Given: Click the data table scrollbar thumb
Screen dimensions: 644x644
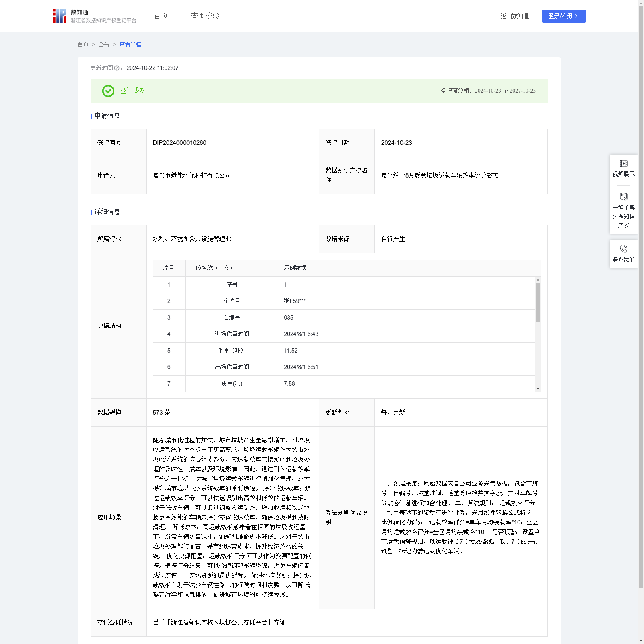Looking at the screenshot, I should 538,302.
